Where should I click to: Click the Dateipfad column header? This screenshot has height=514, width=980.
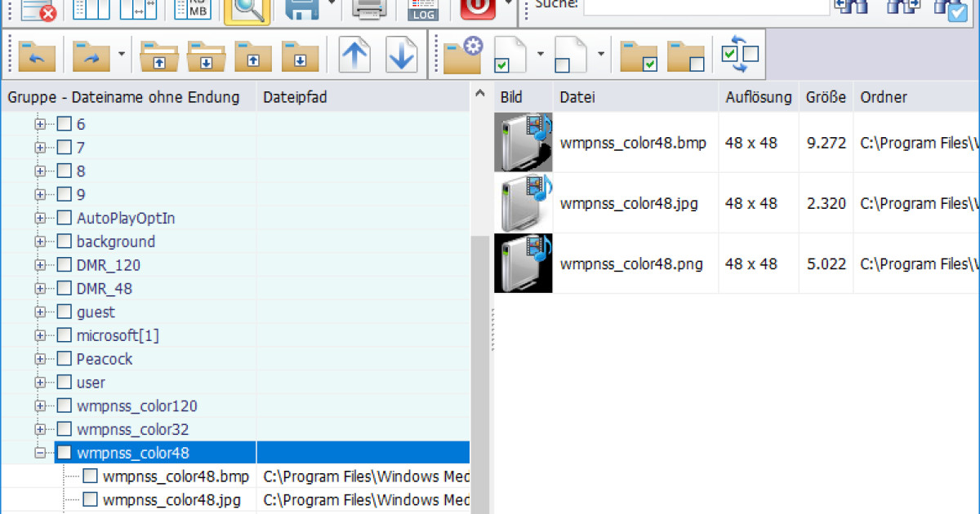[x=295, y=98]
